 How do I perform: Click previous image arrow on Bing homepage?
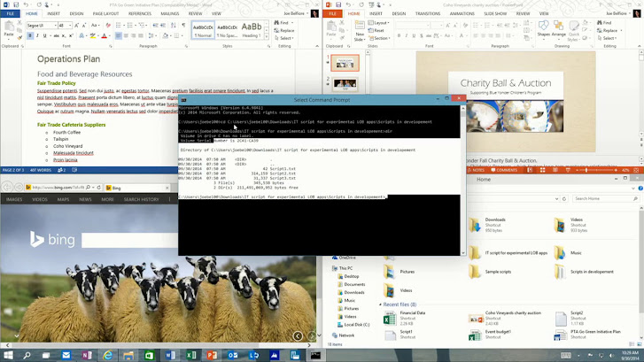298,336
